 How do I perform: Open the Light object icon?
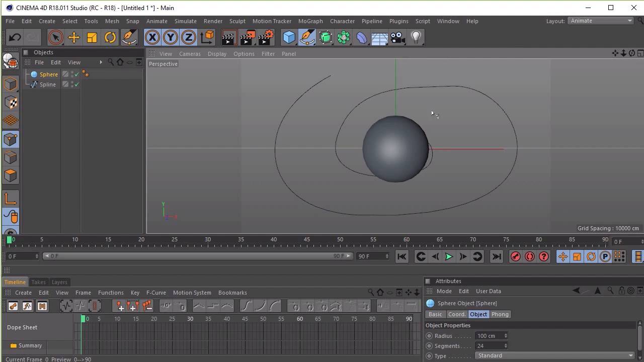point(416,38)
